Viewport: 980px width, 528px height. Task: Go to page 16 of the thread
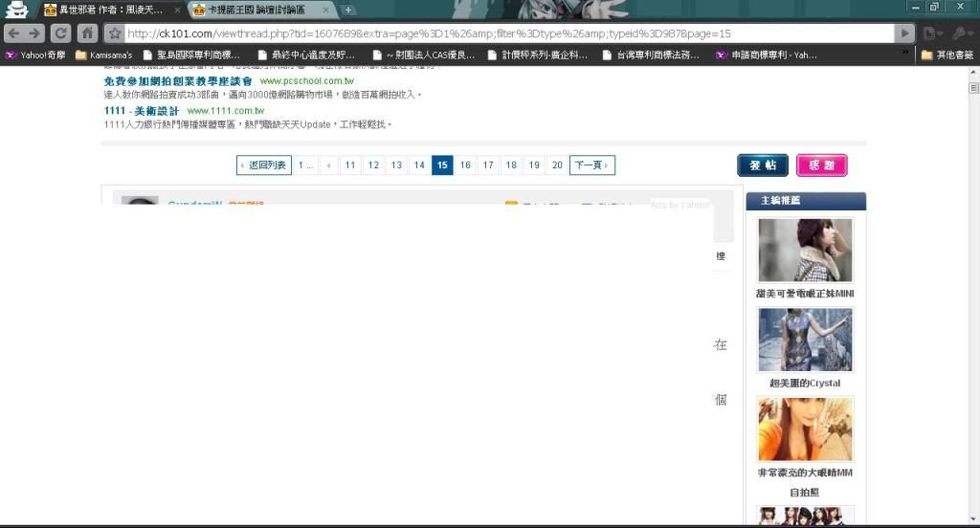pos(465,165)
